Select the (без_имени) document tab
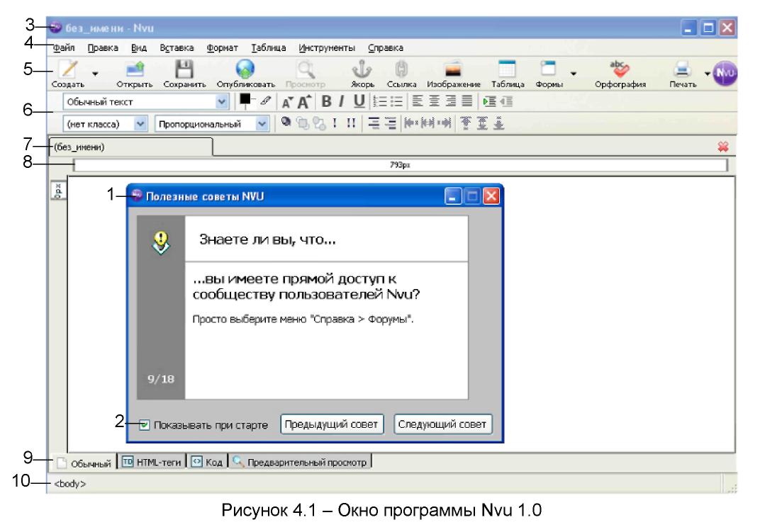Image resolution: width=760 pixels, height=532 pixels. pyautogui.click(x=131, y=147)
